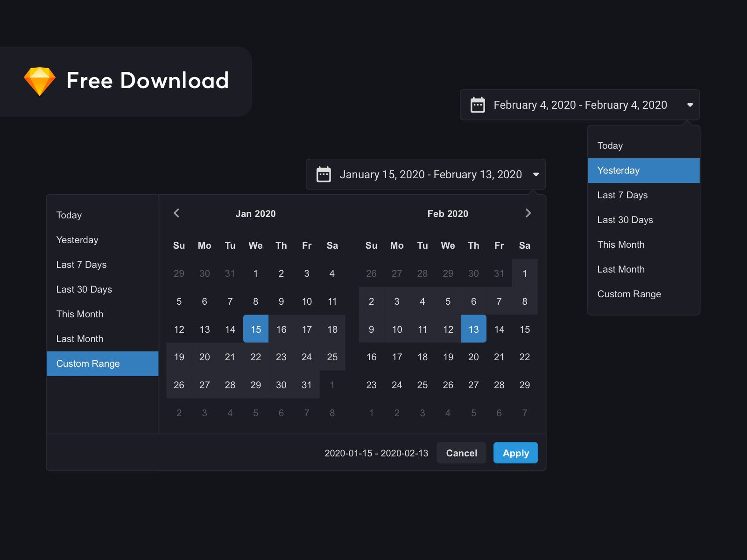Click the Apply button
The width and height of the screenshot is (747, 560).
point(515,453)
